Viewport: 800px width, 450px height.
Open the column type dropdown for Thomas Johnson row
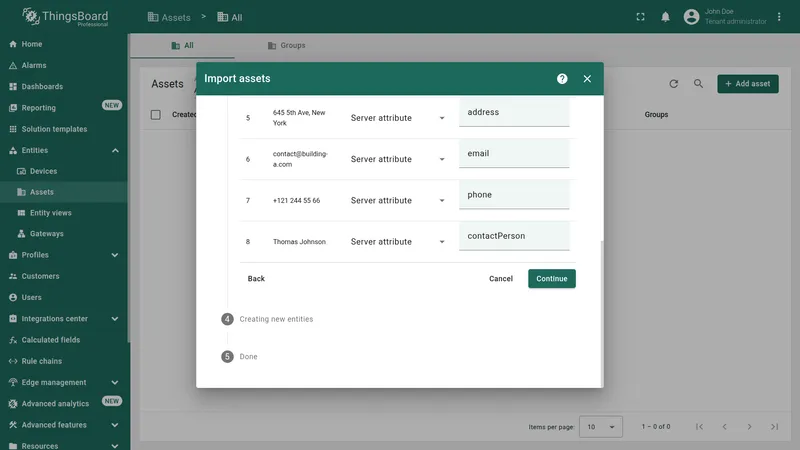(x=397, y=242)
